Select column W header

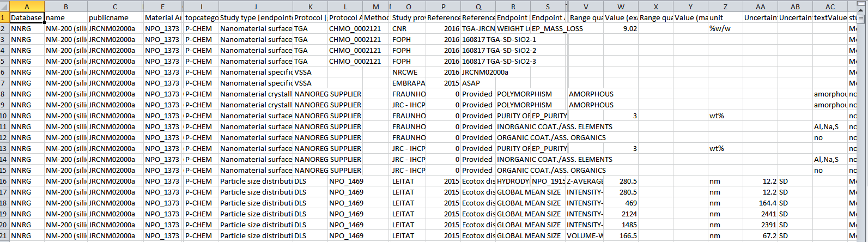(x=621, y=7)
